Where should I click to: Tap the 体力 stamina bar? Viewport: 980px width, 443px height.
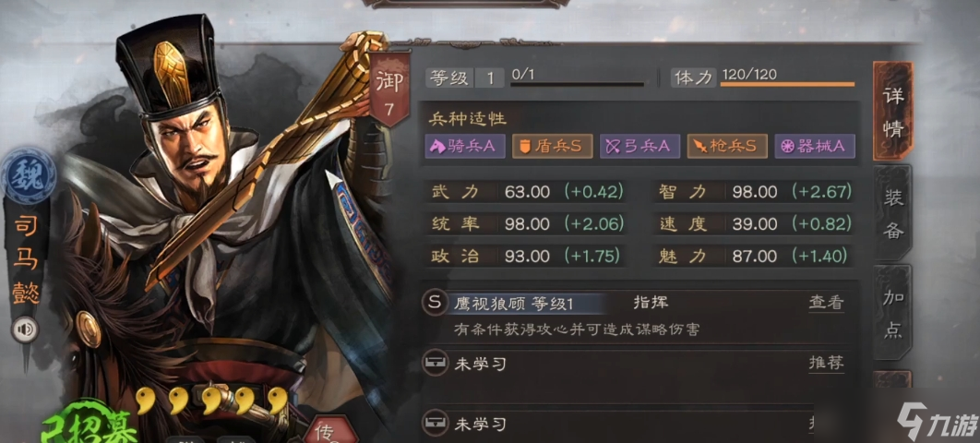(787, 84)
